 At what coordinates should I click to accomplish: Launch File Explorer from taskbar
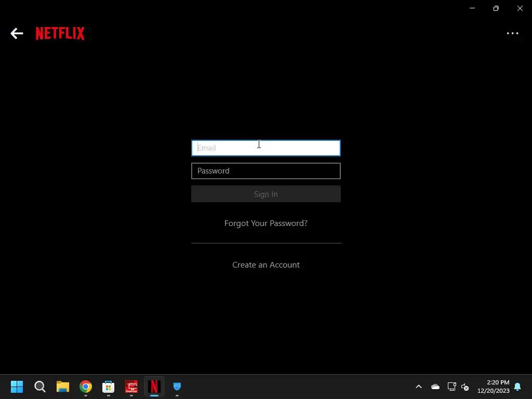(63, 387)
